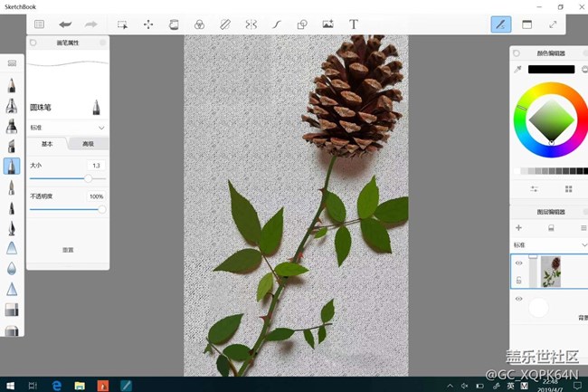Image resolution: width=588 pixels, height=392 pixels.
Task: Select the hard eraser in brush palette
Action: 12,310
